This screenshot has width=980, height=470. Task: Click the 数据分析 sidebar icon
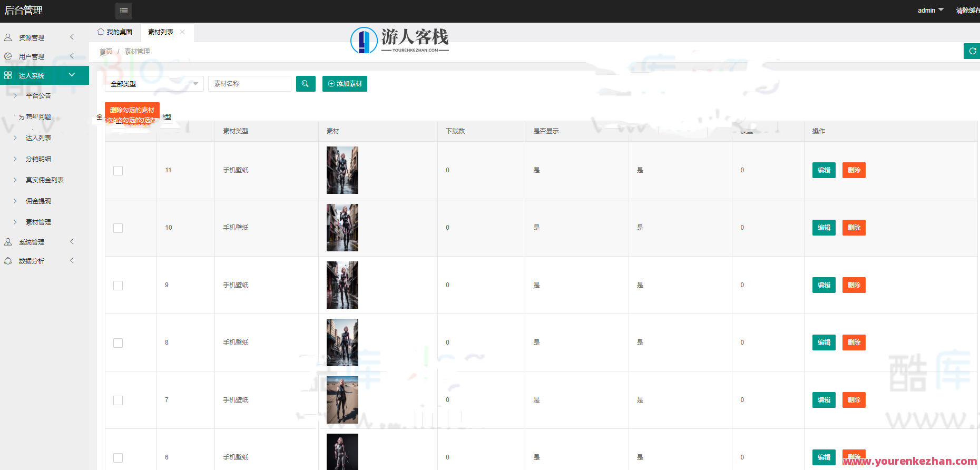click(x=8, y=261)
